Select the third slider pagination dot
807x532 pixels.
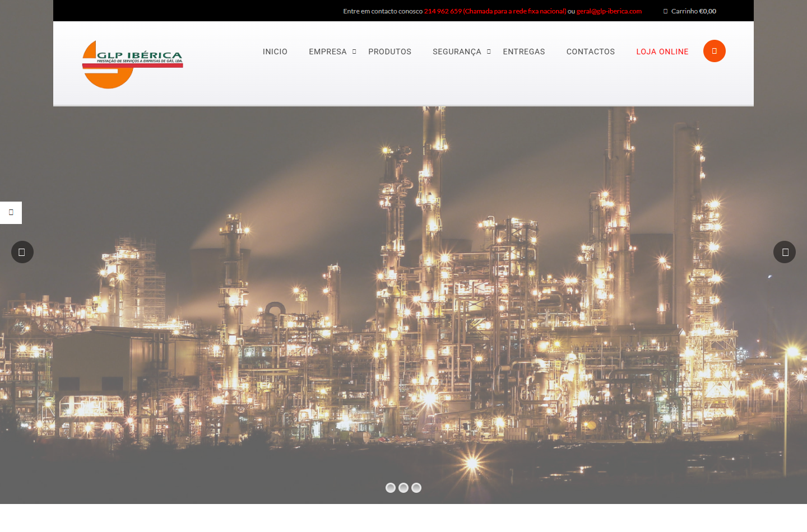click(416, 488)
